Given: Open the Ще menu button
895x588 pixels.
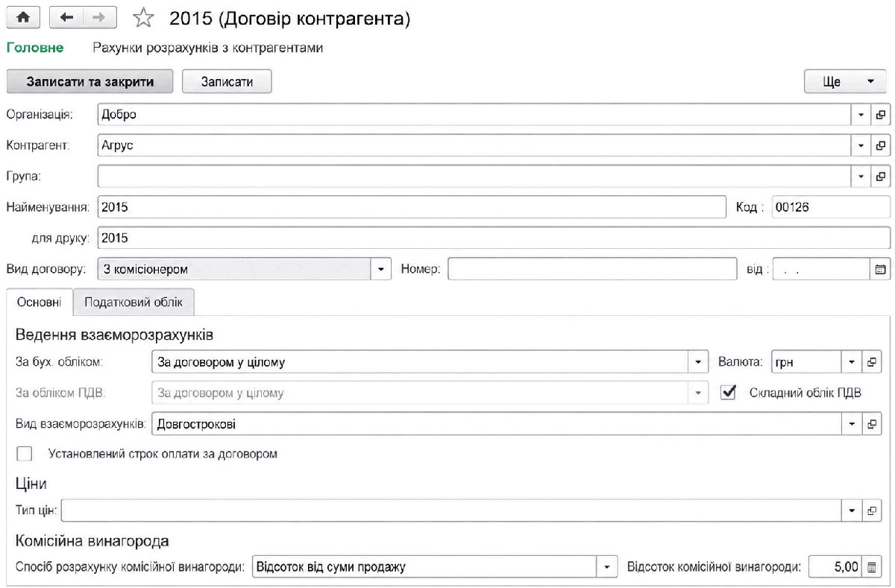Looking at the screenshot, I should pyautogui.click(x=846, y=82).
